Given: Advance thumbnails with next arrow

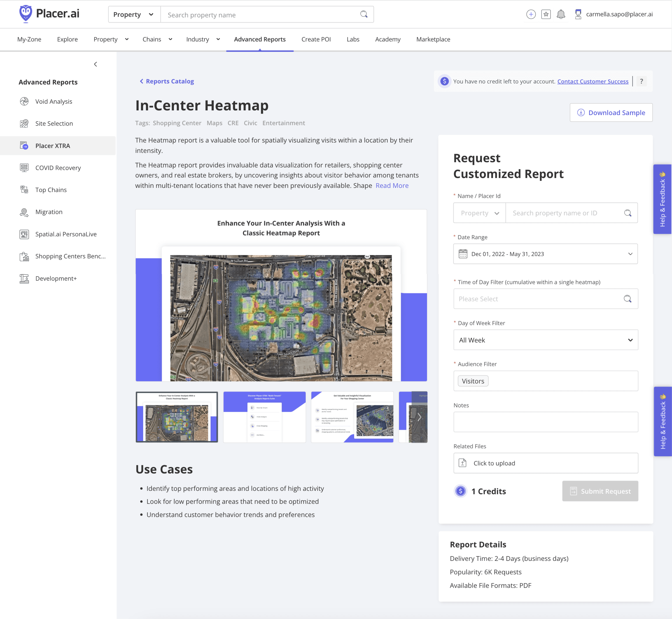Looking at the screenshot, I should click(419, 417).
